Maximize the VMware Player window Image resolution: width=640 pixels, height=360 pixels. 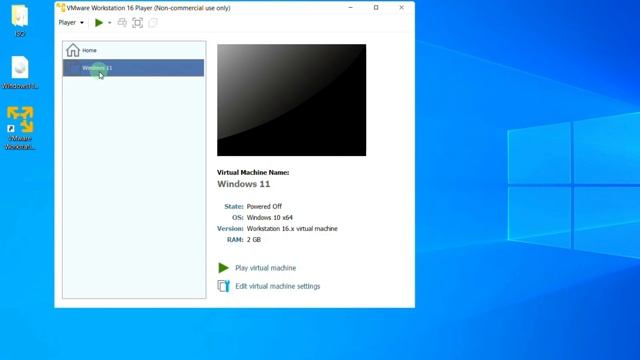[x=376, y=8]
